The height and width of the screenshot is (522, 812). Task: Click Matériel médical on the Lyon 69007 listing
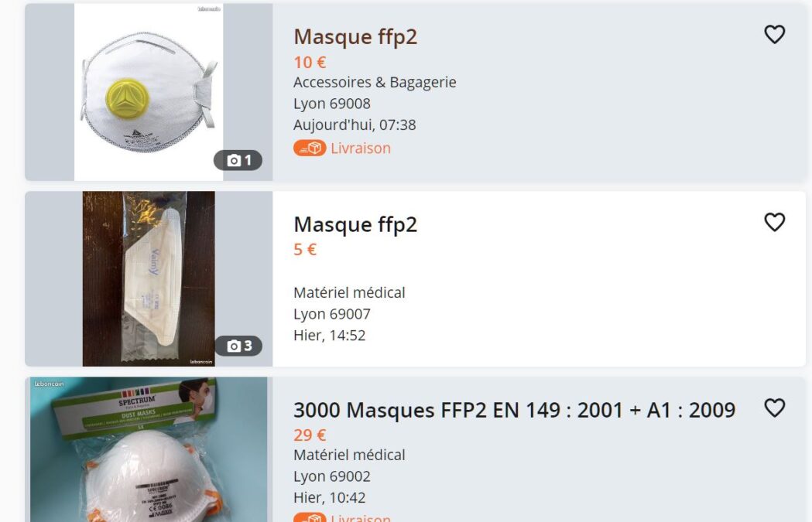click(350, 293)
